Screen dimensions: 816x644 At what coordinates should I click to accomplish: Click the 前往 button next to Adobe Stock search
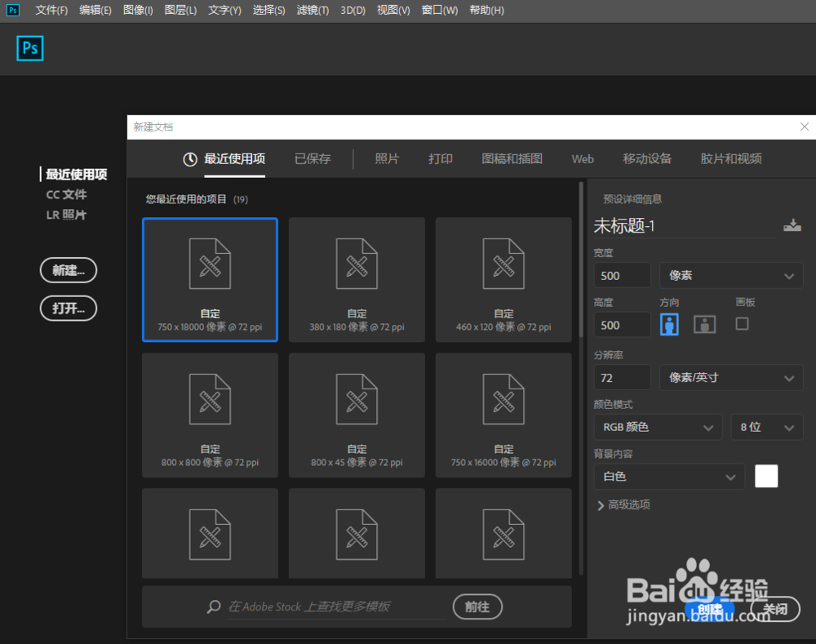tap(477, 606)
